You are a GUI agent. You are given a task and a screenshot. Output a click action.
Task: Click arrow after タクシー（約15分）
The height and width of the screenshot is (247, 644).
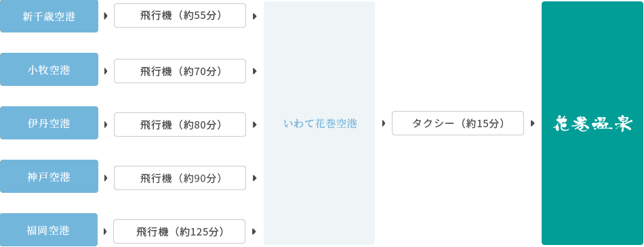tap(533, 123)
